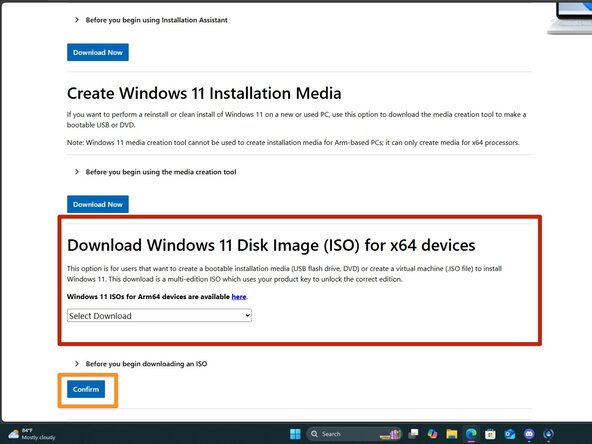This screenshot has height=444, width=592.
Task: Open Outlook from the taskbar
Action: point(510,434)
